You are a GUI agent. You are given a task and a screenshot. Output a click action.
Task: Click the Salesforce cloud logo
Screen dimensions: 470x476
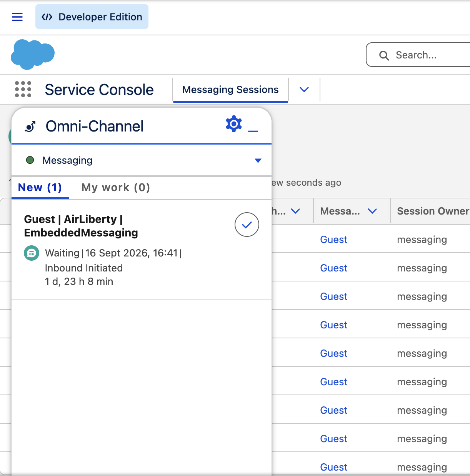click(x=33, y=54)
